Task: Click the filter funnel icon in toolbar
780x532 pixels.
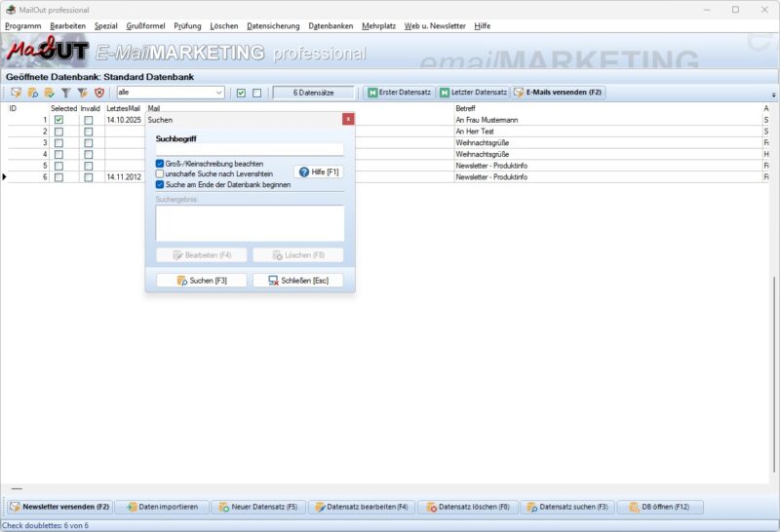Action: (x=65, y=93)
